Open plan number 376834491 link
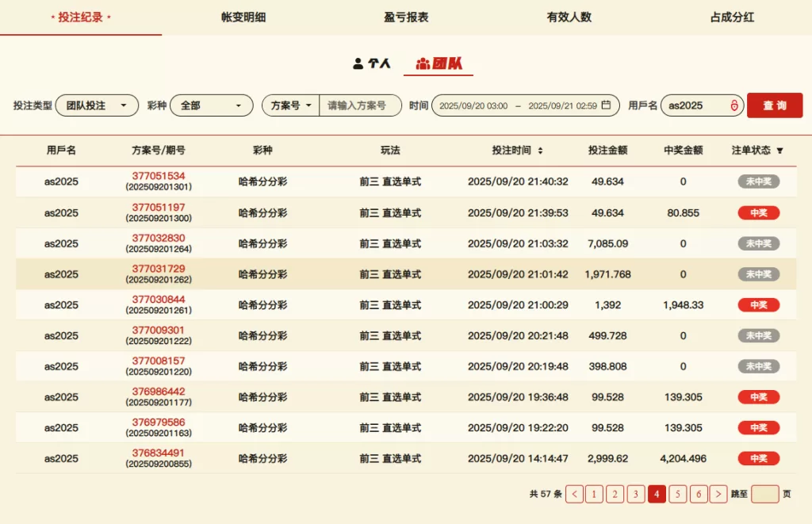 (159, 453)
